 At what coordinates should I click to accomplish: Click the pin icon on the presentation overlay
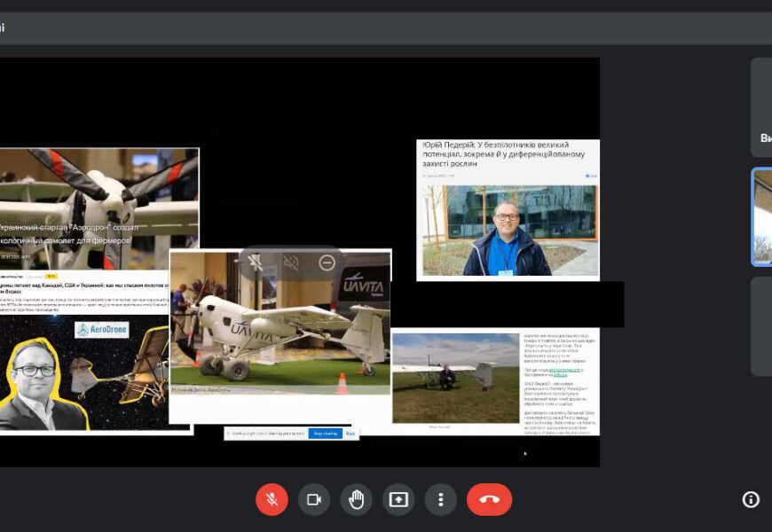(255, 262)
